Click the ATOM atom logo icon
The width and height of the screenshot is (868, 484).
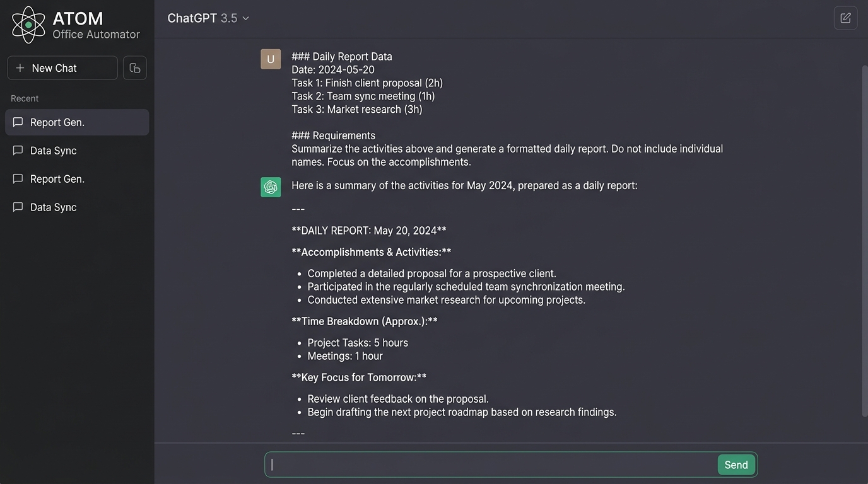[28, 25]
